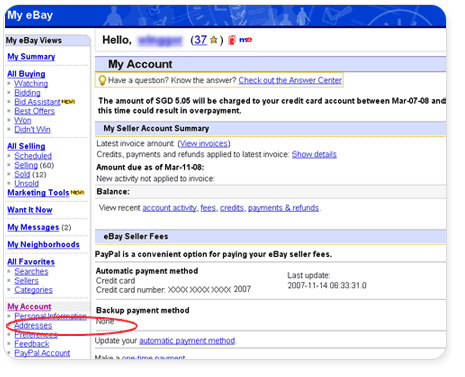This screenshot has width=465, height=377.
Task: Open Personal Information settings
Action: pyautogui.click(x=50, y=316)
